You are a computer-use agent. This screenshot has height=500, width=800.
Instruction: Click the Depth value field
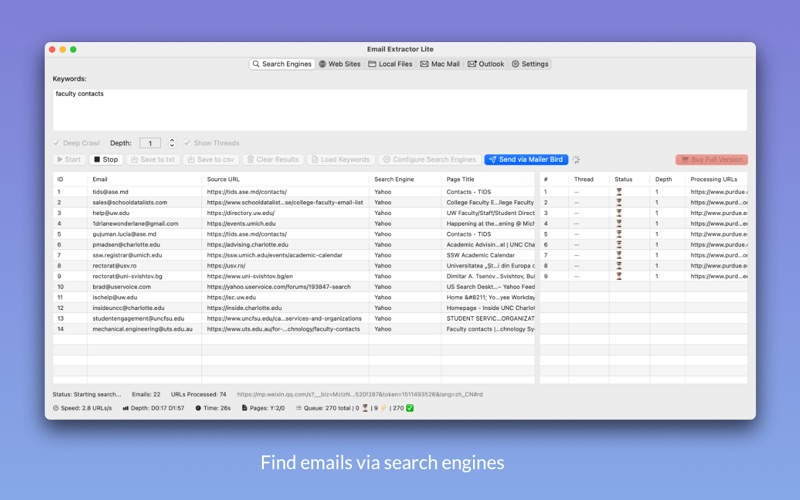tap(150, 143)
